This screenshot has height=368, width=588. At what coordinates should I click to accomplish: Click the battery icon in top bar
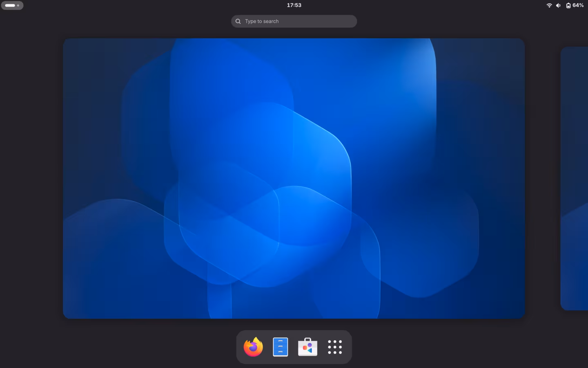[x=568, y=5]
